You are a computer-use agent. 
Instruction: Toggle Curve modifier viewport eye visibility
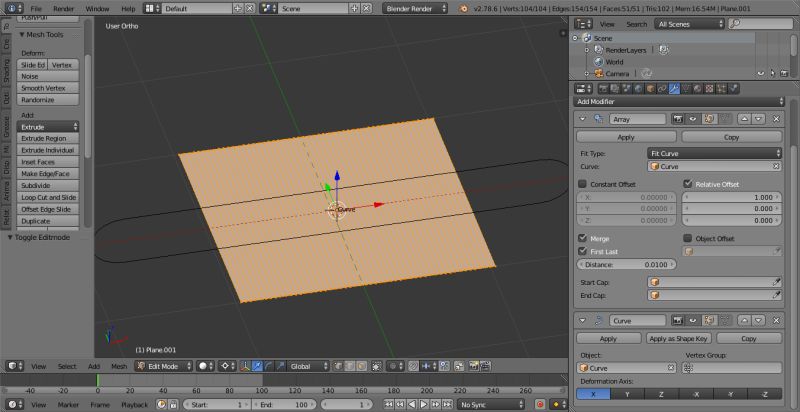click(x=693, y=320)
